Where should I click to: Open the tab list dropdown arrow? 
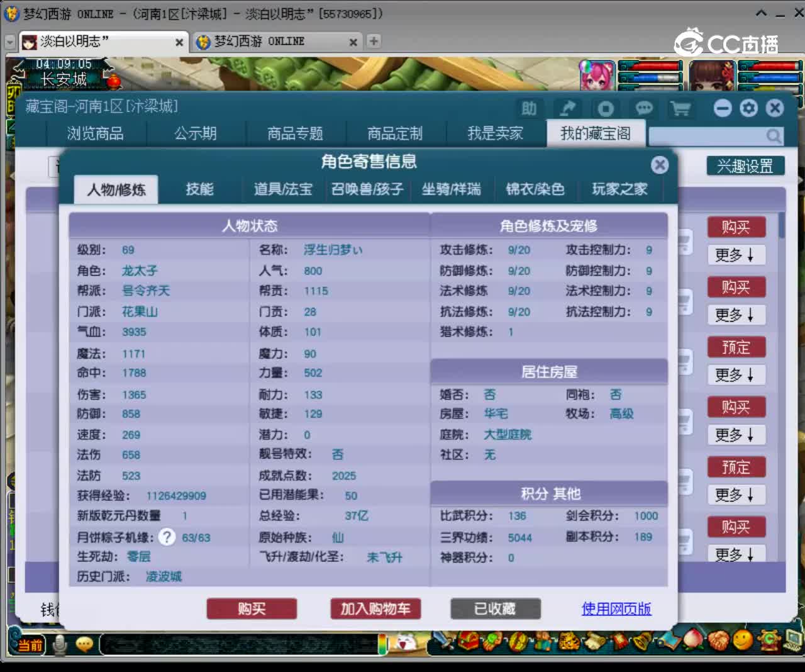click(9, 42)
